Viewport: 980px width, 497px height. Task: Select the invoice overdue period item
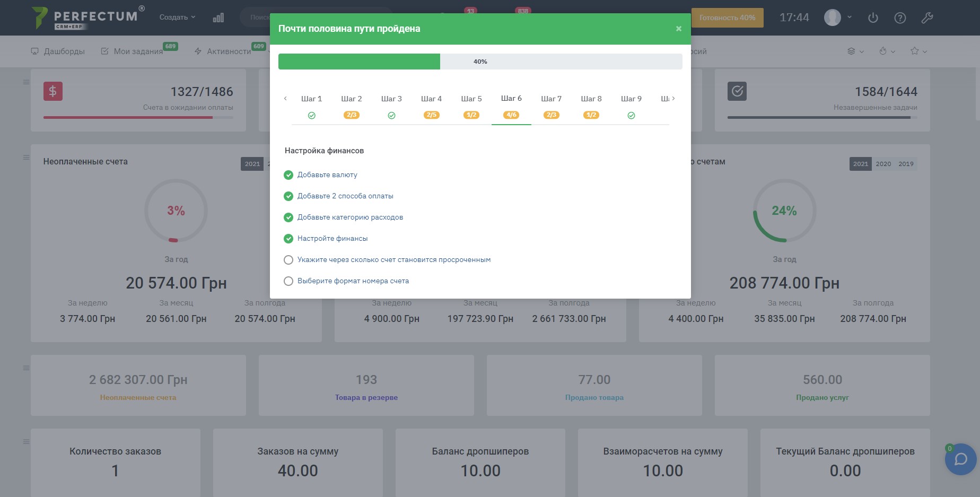pos(393,260)
